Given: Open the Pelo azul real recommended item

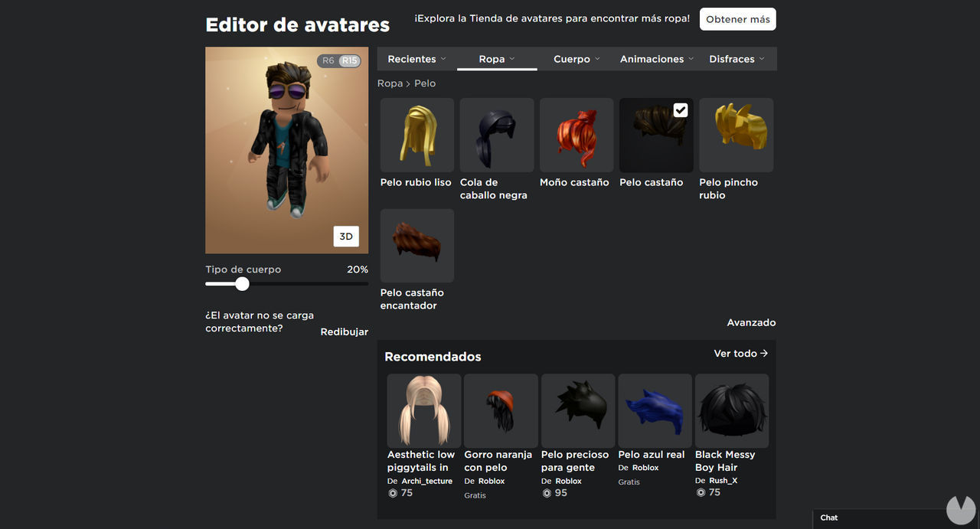Looking at the screenshot, I should (x=655, y=410).
